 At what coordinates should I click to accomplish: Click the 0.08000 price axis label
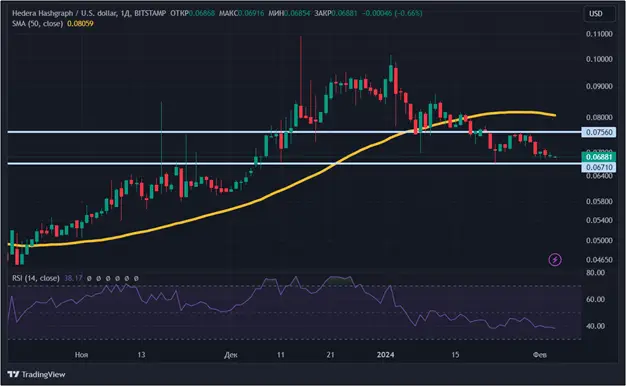coord(599,117)
